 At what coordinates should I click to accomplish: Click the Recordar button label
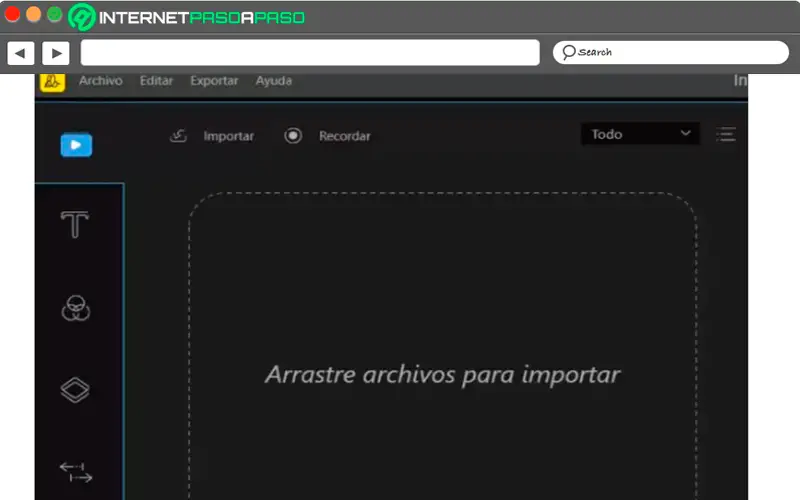(x=344, y=136)
